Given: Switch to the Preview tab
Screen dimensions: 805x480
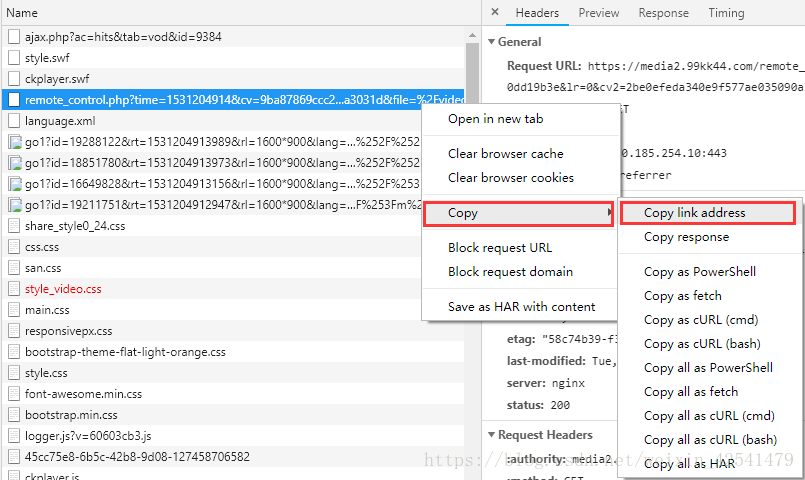Looking at the screenshot, I should pyautogui.click(x=599, y=13).
